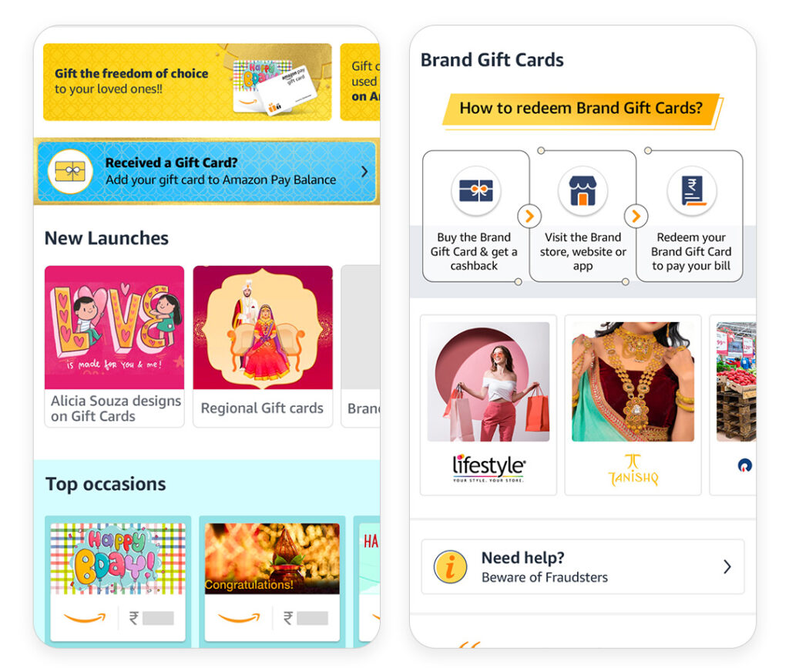Image resolution: width=789 pixels, height=672 pixels.
Task: Open the Lifestyle brand gift card
Action: click(x=488, y=405)
